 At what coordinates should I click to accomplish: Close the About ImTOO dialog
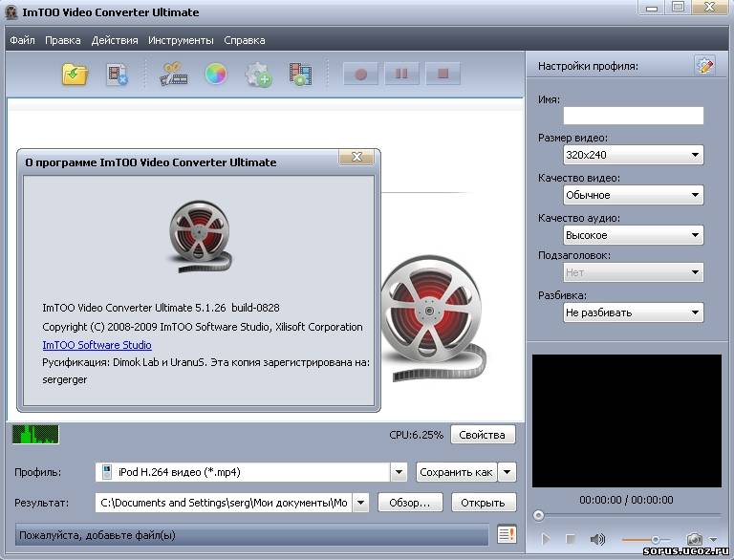pos(356,157)
